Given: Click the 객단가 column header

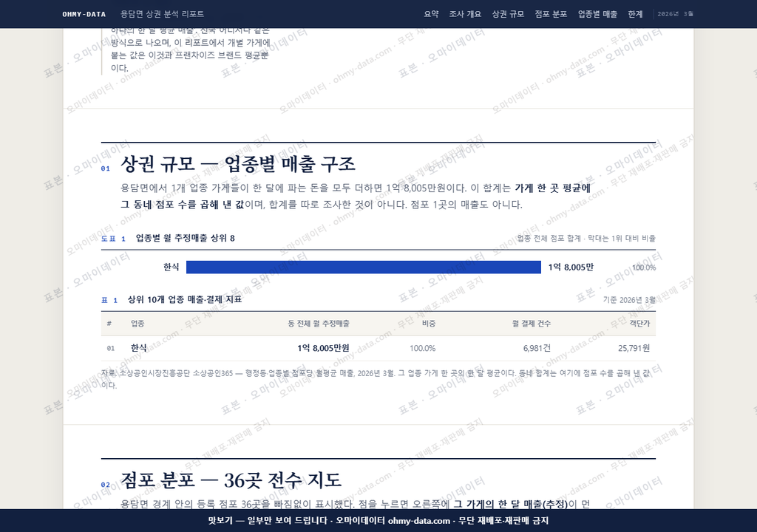Looking at the screenshot, I should point(639,324).
